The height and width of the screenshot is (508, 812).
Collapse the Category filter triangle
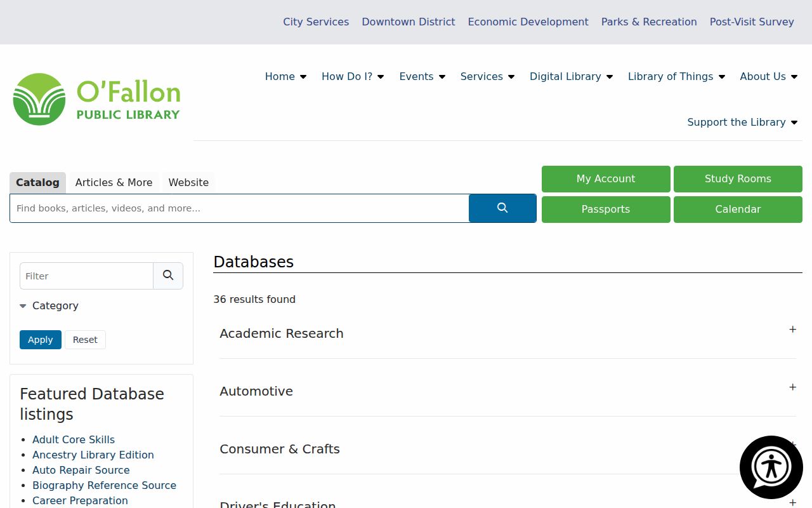tap(23, 306)
